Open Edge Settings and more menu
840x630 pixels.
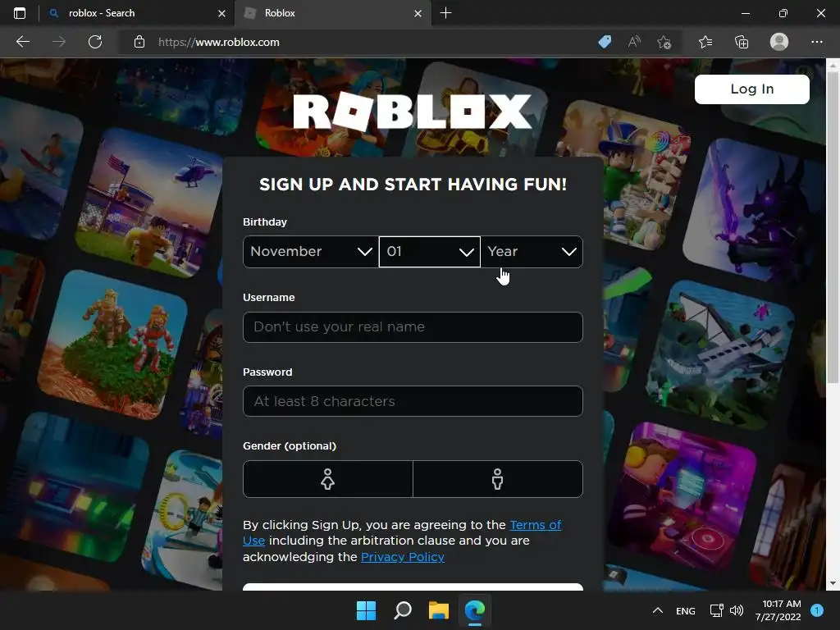[x=816, y=42]
